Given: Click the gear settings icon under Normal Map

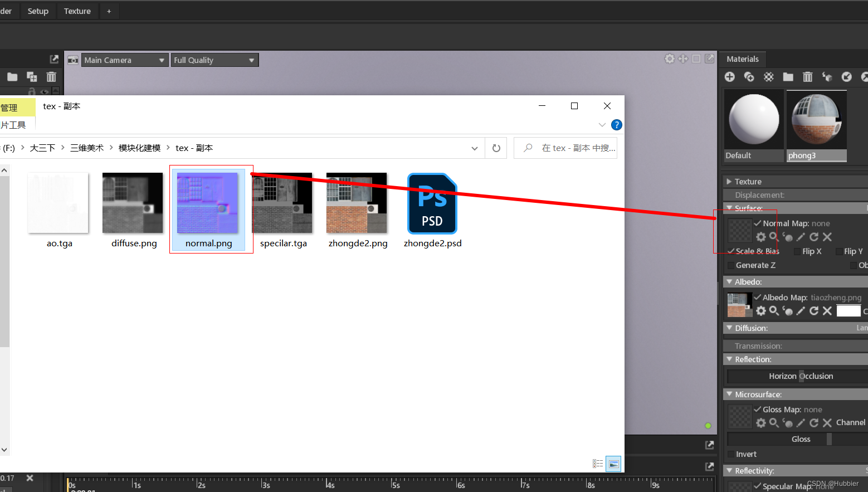Looking at the screenshot, I should [x=760, y=237].
